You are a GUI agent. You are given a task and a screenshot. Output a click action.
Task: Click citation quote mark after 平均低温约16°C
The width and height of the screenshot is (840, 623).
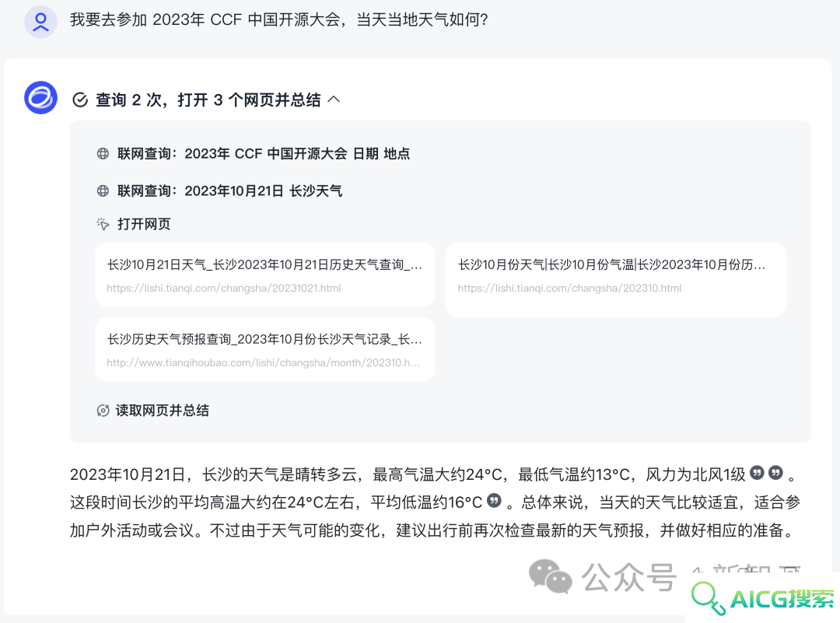tap(494, 500)
